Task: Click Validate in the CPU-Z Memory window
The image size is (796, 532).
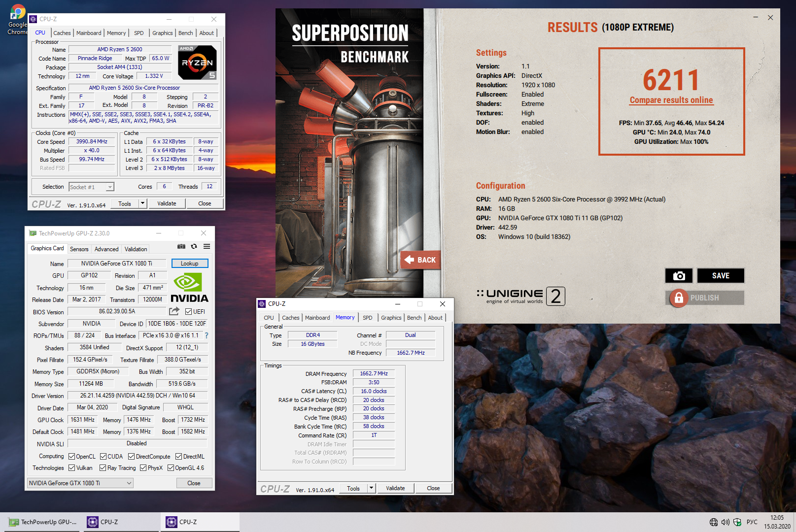Action: 395,488
